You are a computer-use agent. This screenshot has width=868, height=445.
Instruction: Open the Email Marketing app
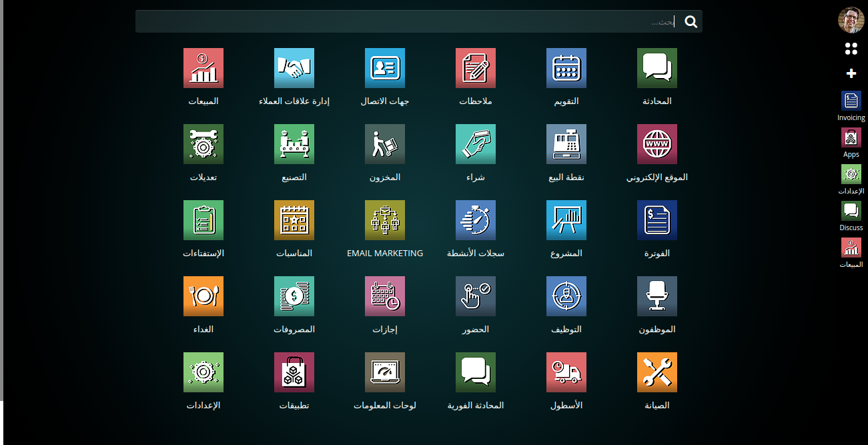(384, 220)
